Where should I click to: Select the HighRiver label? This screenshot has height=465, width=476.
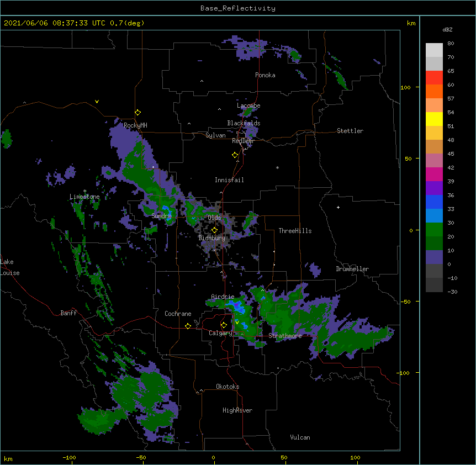237,410
